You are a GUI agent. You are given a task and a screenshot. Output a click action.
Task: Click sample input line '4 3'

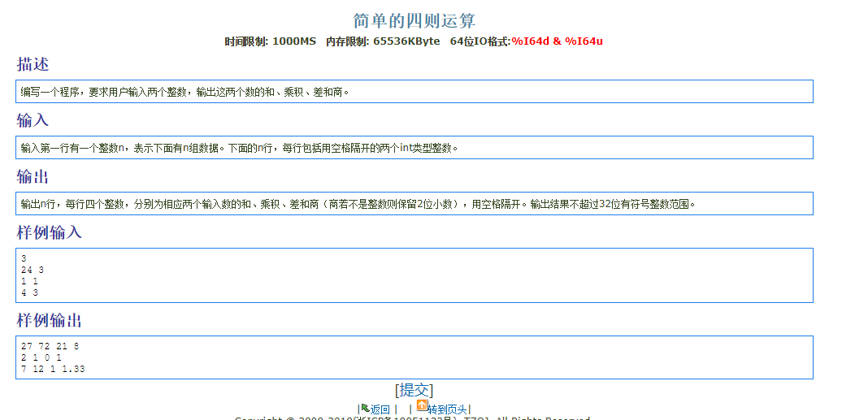(x=29, y=292)
